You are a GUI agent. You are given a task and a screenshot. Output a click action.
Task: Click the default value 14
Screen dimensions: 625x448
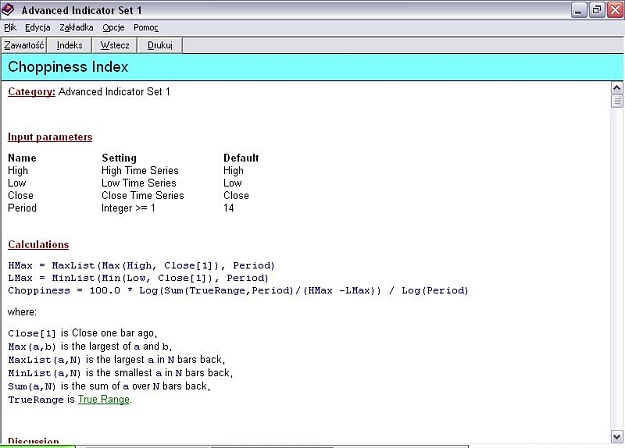[228, 208]
